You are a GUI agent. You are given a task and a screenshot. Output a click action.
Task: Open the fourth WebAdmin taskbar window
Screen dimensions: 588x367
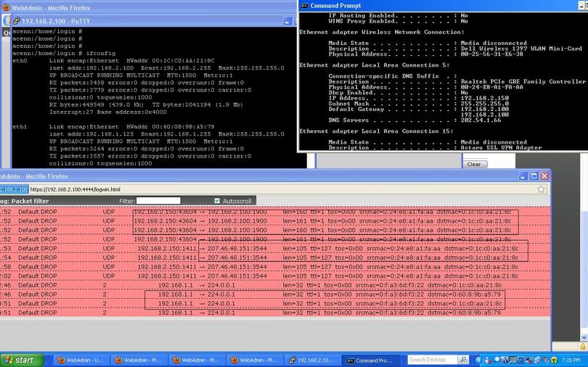[253, 360]
